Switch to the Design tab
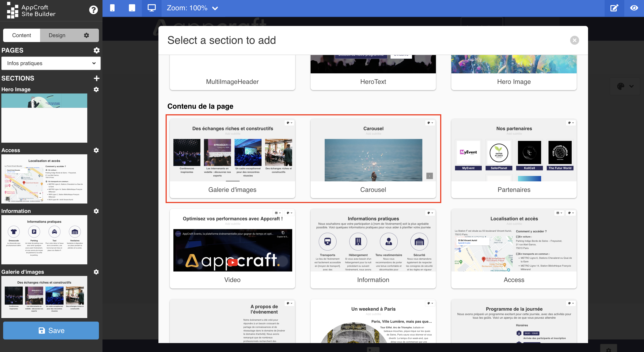 (x=57, y=35)
